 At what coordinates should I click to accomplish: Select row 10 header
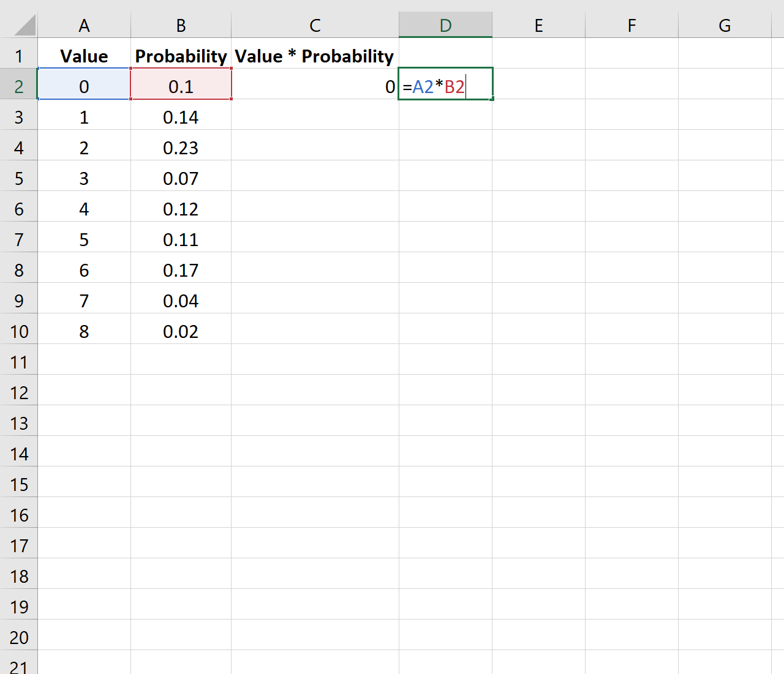coord(18,331)
